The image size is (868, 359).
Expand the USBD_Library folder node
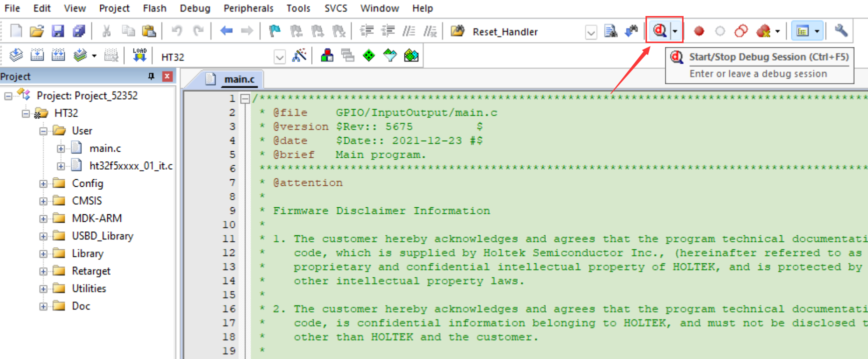[44, 236]
